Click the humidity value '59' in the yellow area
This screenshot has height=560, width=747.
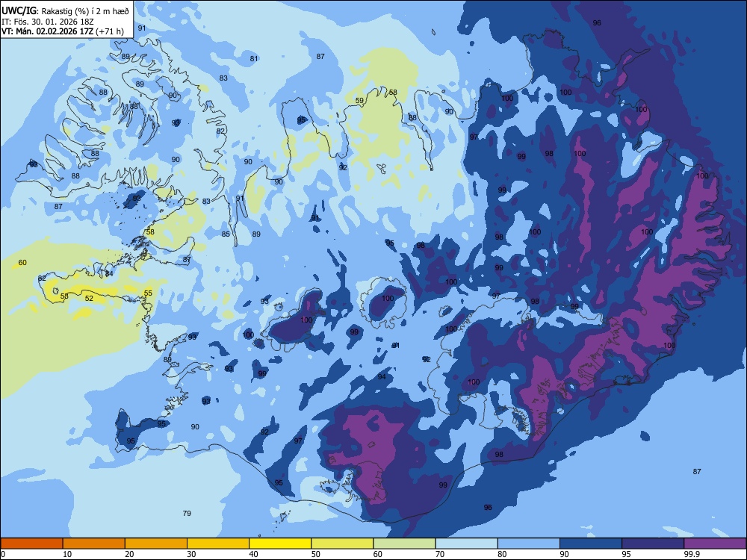(x=360, y=101)
